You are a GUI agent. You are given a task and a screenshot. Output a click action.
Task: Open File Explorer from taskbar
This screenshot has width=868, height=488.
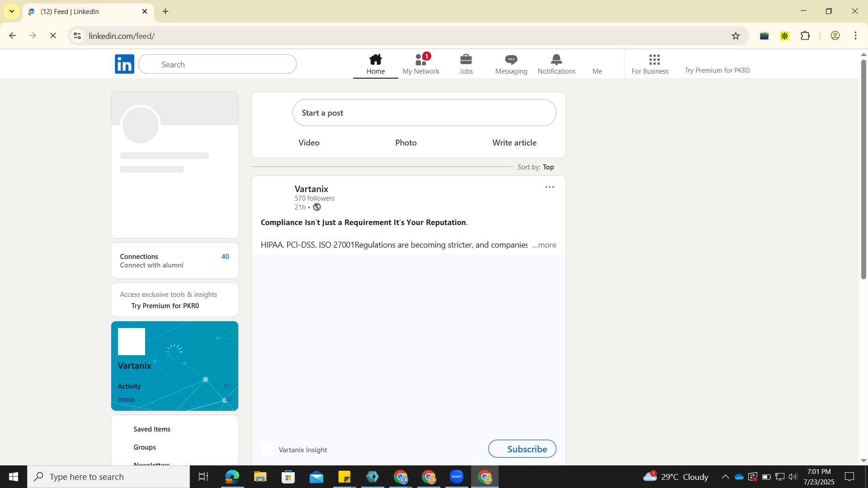tap(260, 477)
